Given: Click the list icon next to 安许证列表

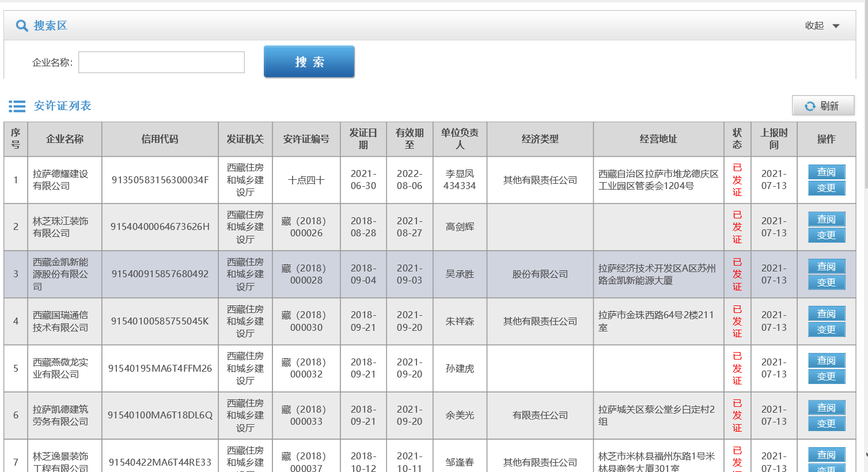Looking at the screenshot, I should click(x=17, y=106).
